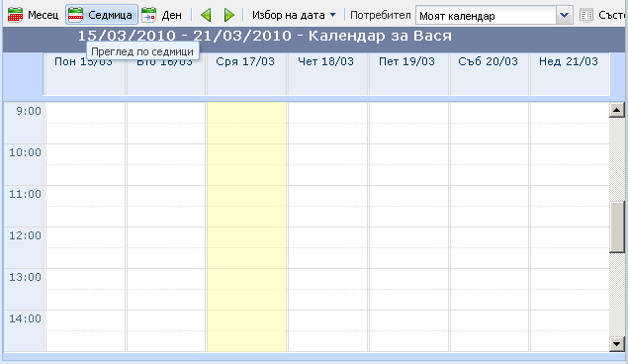Select the Чет 18/03 day header
628x364 pixels.
pos(325,61)
